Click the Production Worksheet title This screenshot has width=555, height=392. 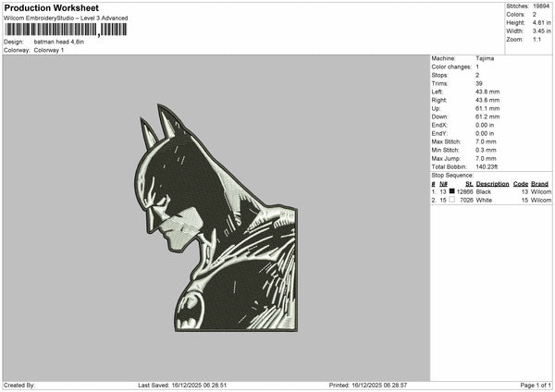coord(51,7)
